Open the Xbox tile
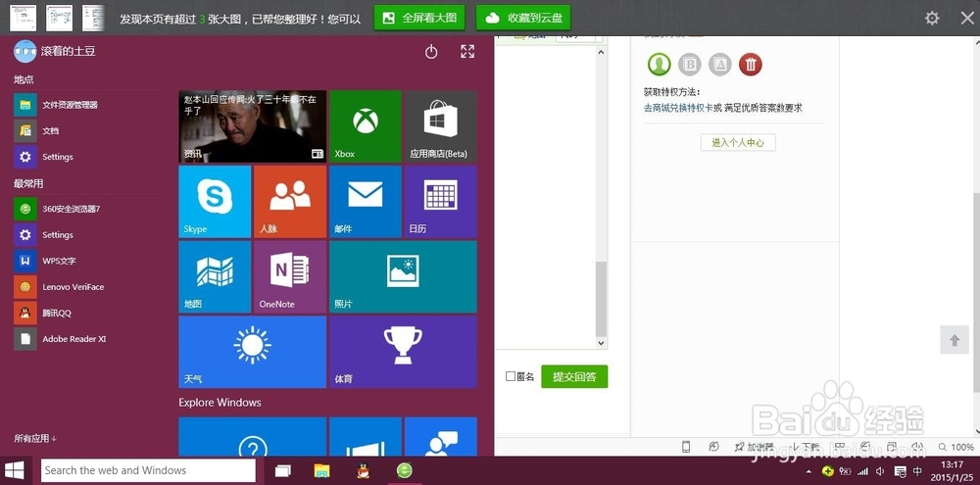The height and width of the screenshot is (485, 980). (x=365, y=126)
